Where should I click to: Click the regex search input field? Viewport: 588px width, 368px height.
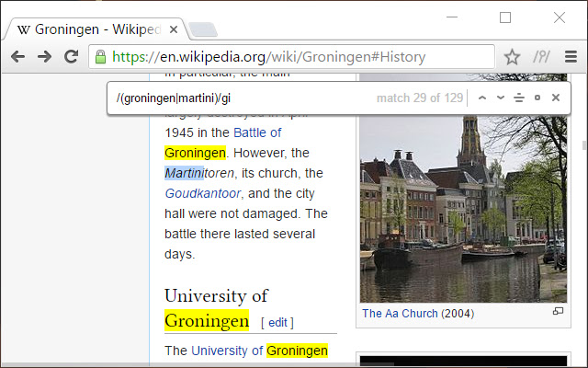pyautogui.click(x=243, y=98)
